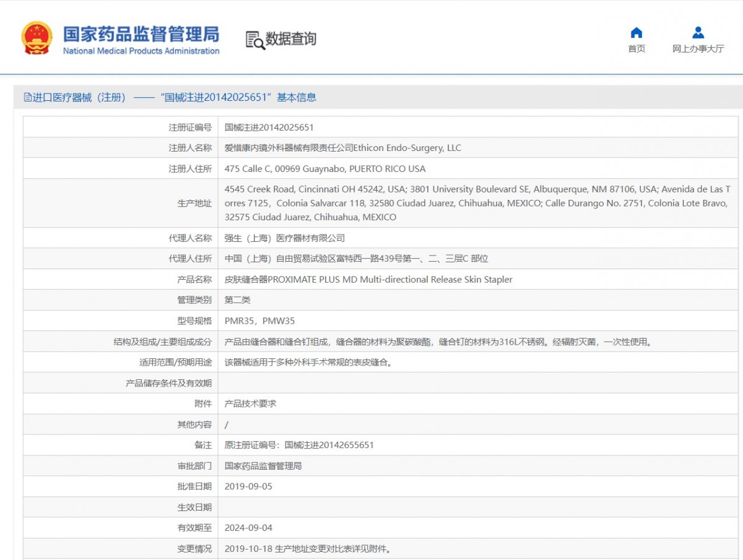Click the 2019-10-18 change record entry
The height and width of the screenshot is (560, 743).
point(308,549)
